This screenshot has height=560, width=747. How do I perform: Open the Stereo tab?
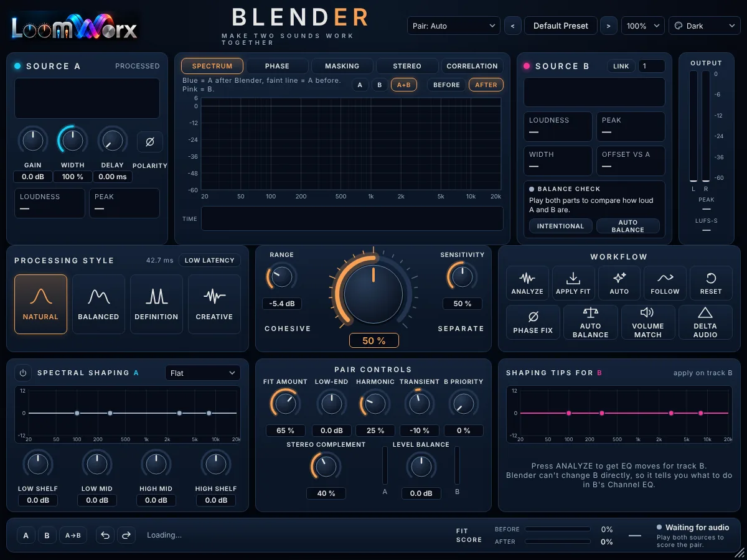tap(407, 66)
